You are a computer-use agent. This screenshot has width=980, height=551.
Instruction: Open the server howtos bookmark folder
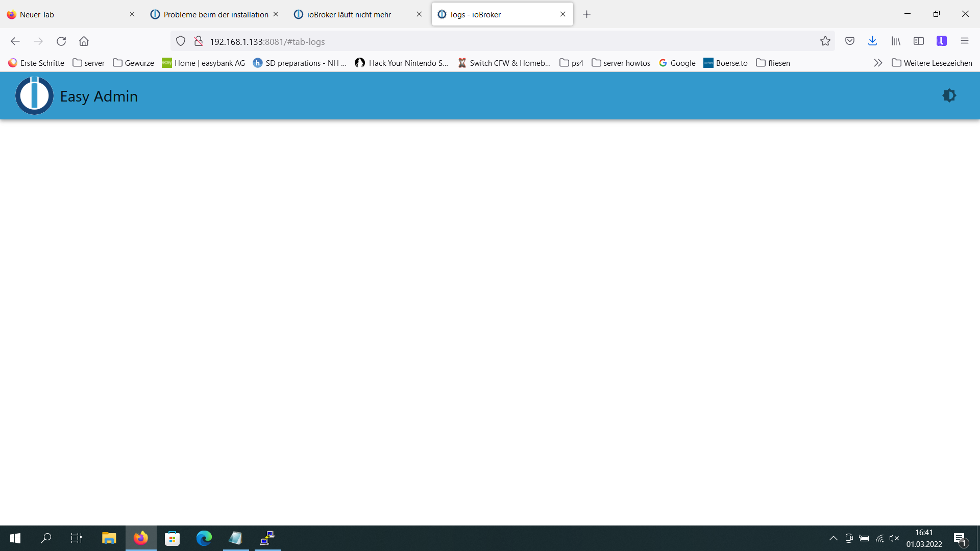[x=621, y=63]
